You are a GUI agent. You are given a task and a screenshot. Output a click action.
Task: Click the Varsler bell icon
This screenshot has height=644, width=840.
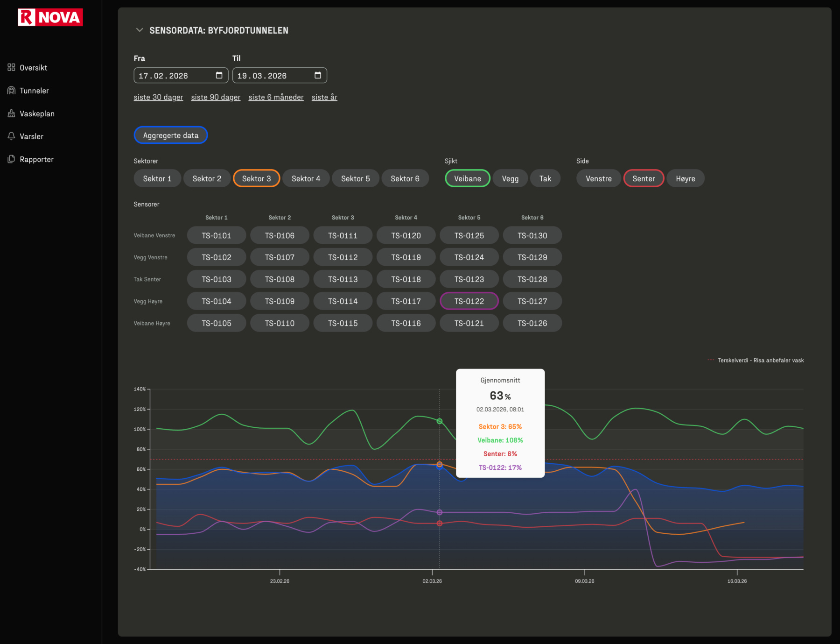point(11,136)
